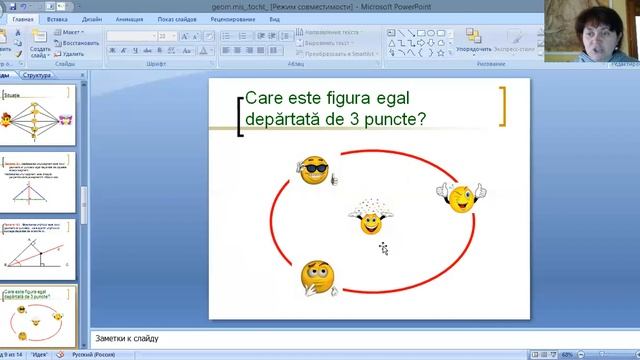Screen dimensions: 640x360
Task: Open the Вид ribbon tab
Action: coord(274,19)
